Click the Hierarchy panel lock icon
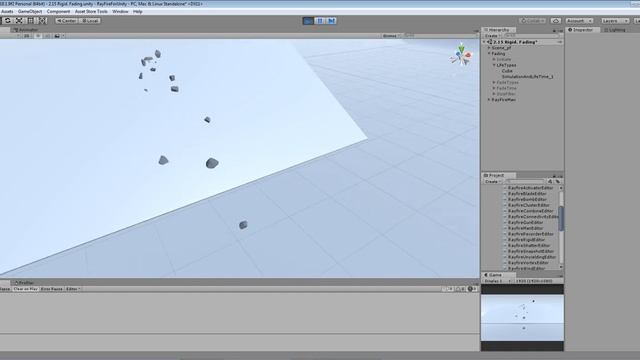640x360 pixels. tap(554, 31)
